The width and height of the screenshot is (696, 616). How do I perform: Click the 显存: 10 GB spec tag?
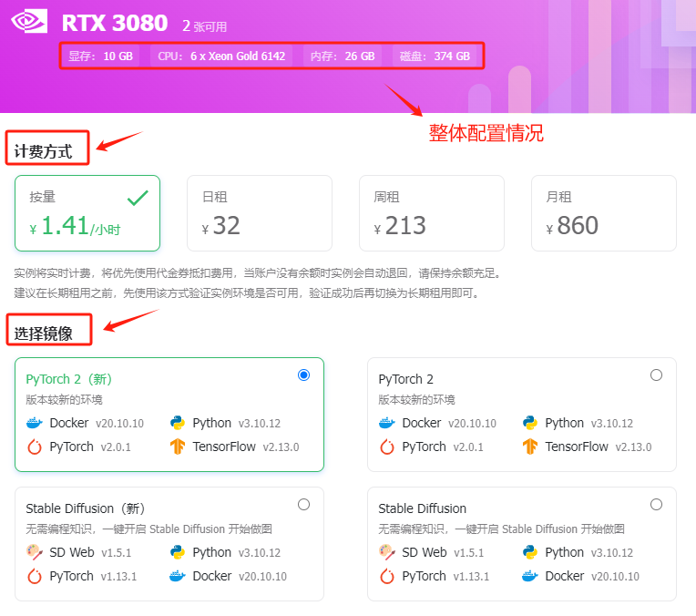100,56
